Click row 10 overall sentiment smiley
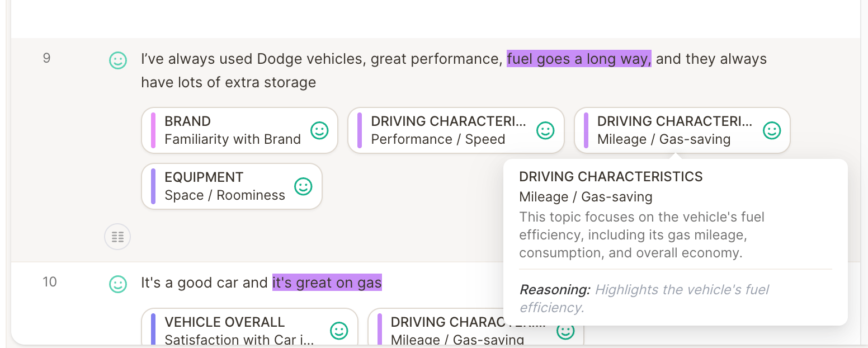Viewport: 868px width, 348px height. [117, 284]
